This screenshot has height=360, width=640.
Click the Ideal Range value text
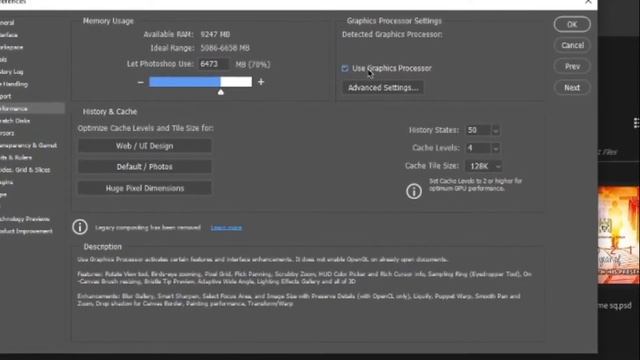coord(225,48)
